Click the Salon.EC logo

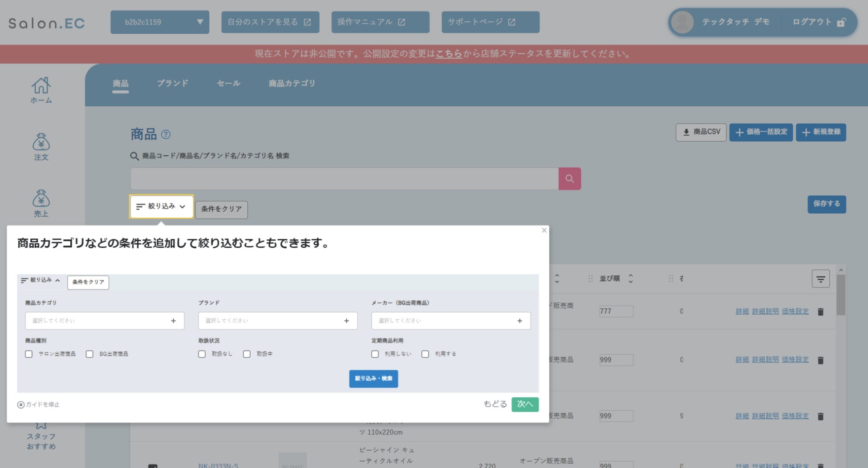[x=47, y=23]
